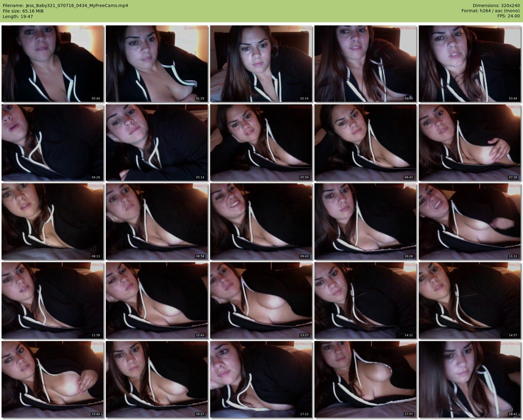Select the thumbnail marked 04:29
This screenshot has width=523, height=420.
point(53,143)
